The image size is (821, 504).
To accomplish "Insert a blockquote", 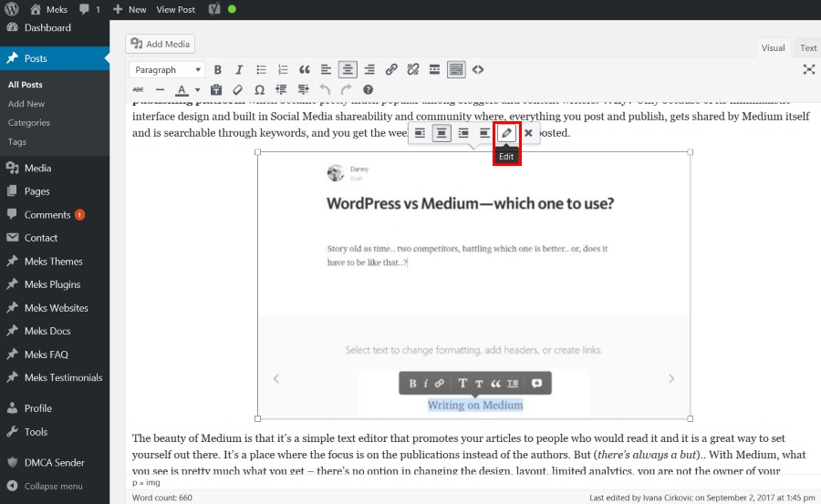I will click(x=305, y=69).
